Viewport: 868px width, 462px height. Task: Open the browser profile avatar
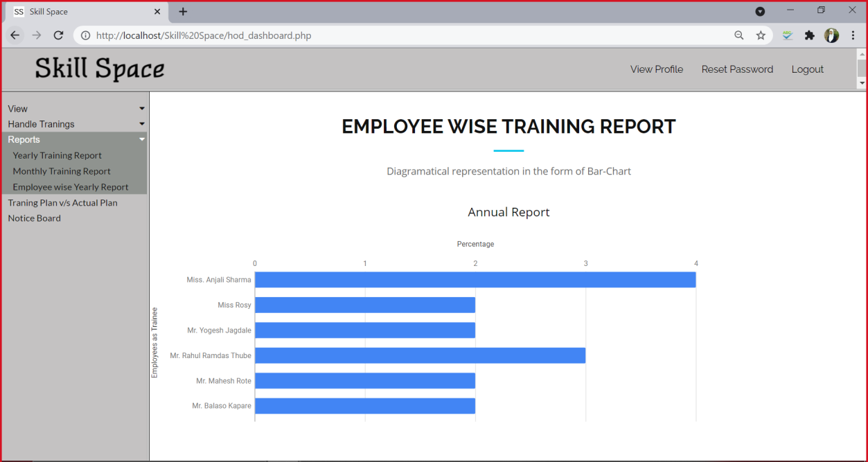coord(831,35)
